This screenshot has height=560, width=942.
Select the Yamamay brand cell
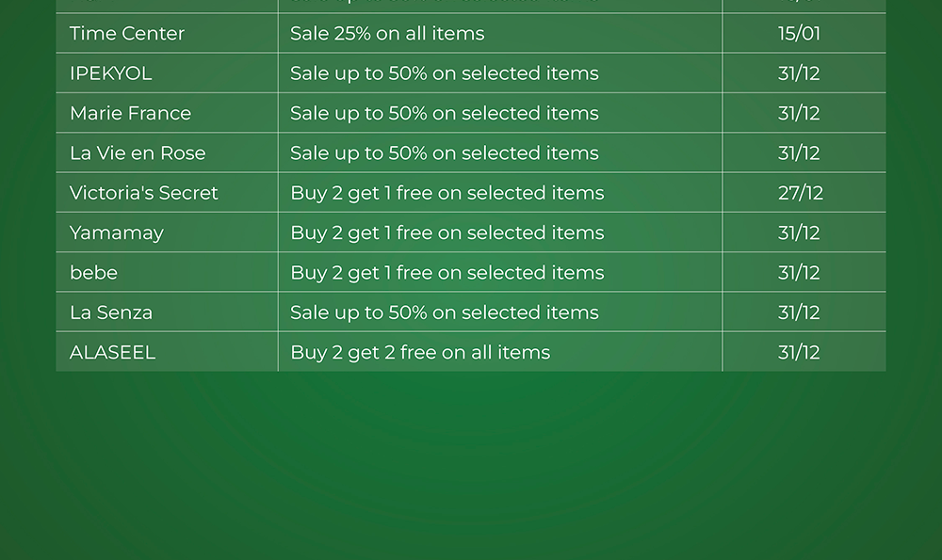117,232
